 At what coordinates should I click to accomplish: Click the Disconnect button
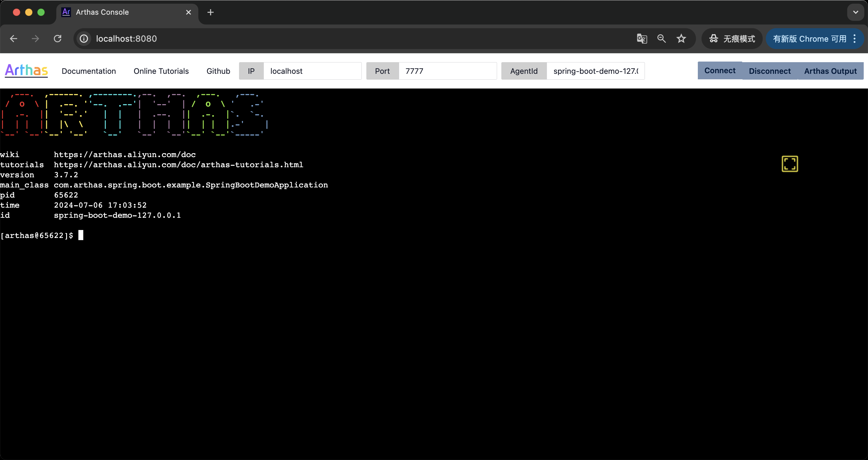click(x=770, y=71)
